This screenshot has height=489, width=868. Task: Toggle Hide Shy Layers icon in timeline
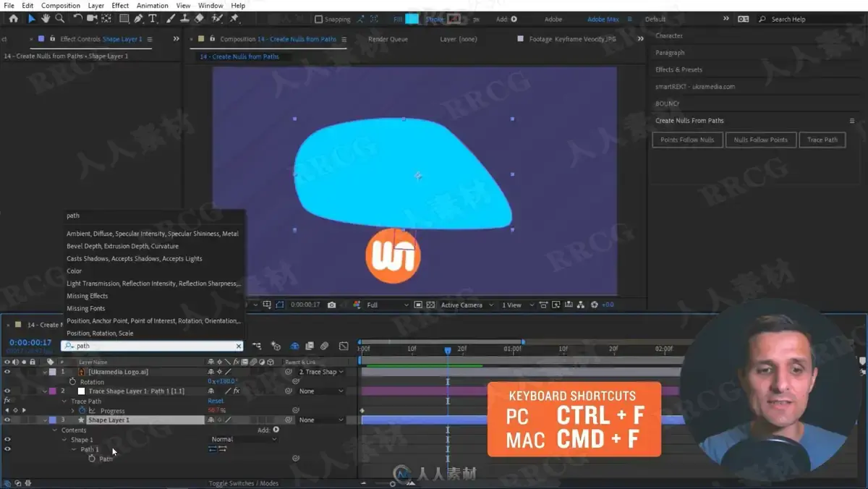pyautogui.click(x=294, y=346)
